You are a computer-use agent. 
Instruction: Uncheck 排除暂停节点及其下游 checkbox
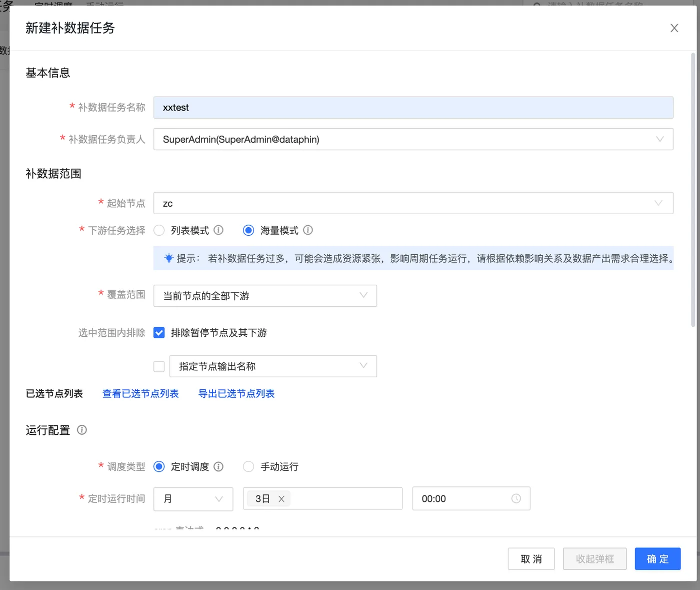(x=159, y=333)
